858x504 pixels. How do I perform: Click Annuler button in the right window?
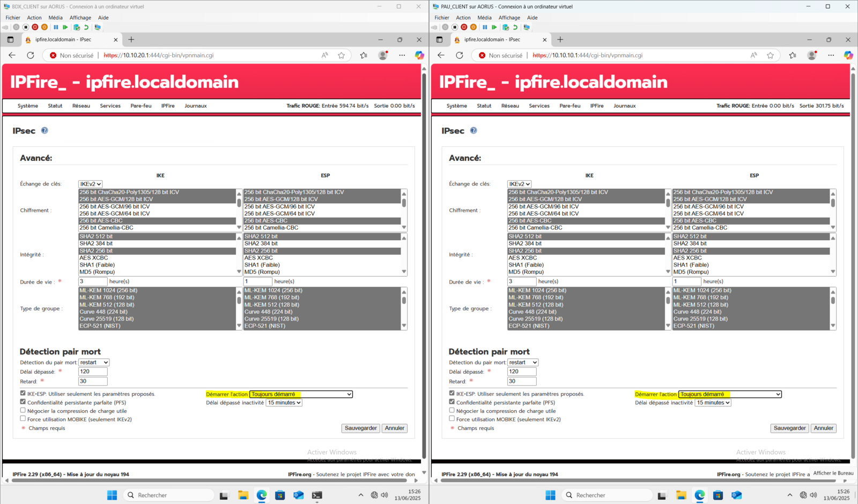point(823,428)
